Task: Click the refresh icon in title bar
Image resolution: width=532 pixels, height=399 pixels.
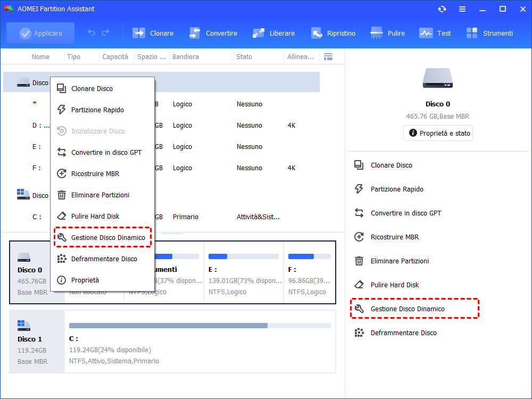Action: pos(442,9)
